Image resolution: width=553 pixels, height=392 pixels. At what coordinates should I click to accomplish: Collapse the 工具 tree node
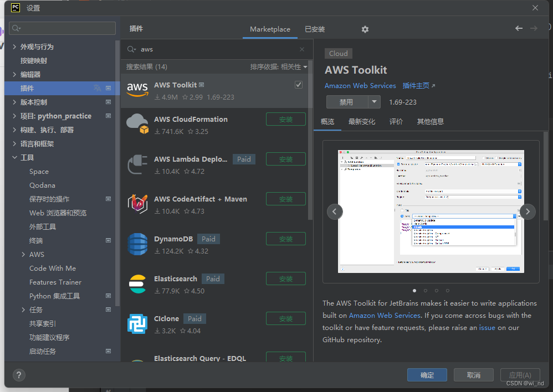(14, 158)
